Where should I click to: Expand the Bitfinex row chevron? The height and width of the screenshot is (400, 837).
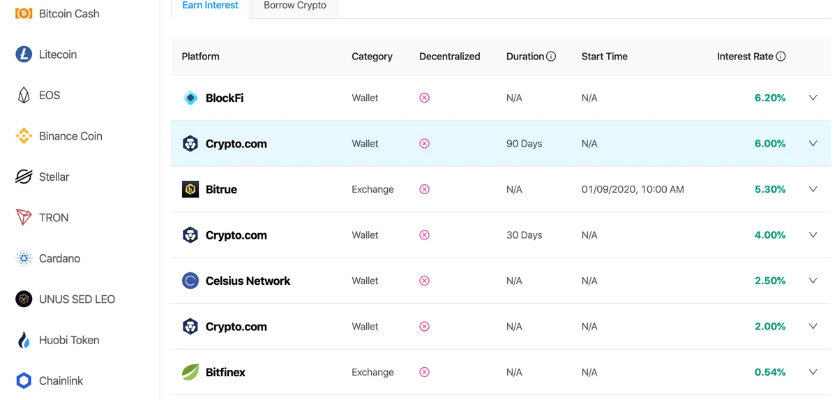coord(813,372)
